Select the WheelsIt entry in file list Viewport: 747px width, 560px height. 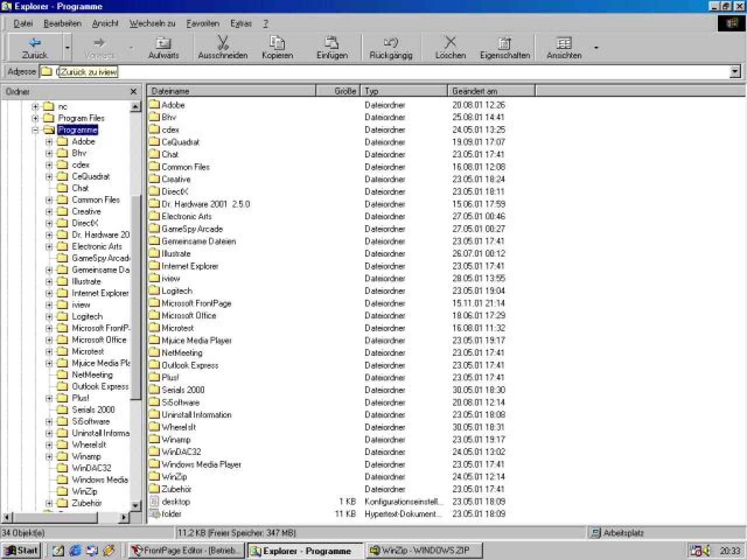tap(179, 427)
